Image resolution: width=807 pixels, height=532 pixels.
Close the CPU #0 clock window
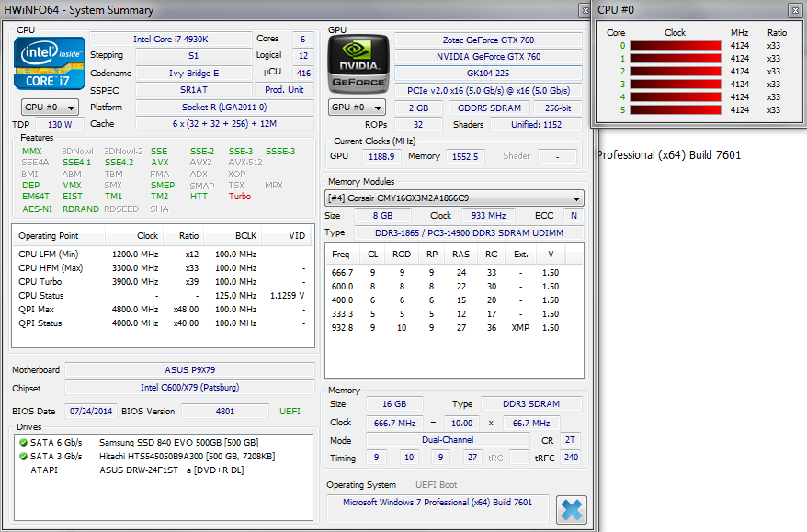(x=793, y=10)
